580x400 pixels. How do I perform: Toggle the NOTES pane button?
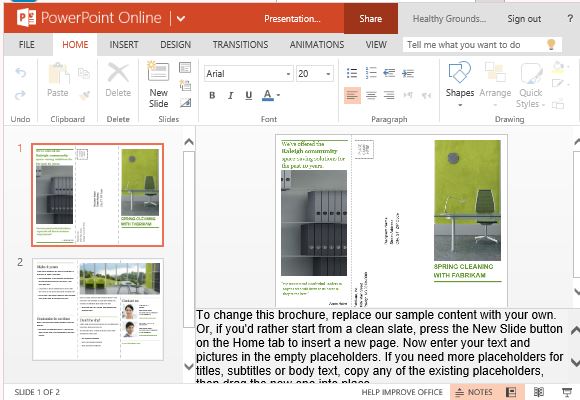474,392
